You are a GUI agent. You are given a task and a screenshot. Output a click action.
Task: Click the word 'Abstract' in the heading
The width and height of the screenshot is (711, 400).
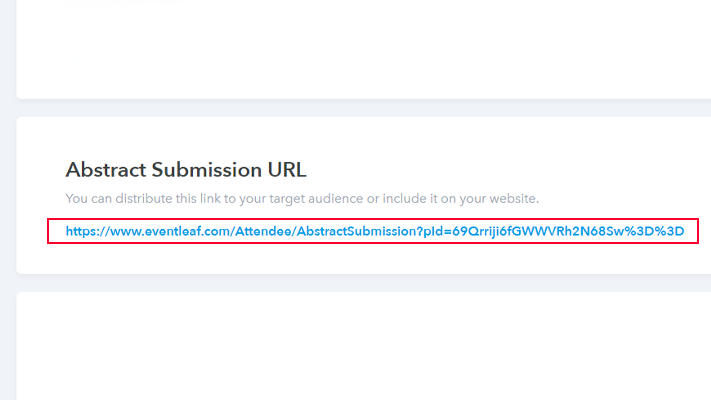tap(108, 169)
